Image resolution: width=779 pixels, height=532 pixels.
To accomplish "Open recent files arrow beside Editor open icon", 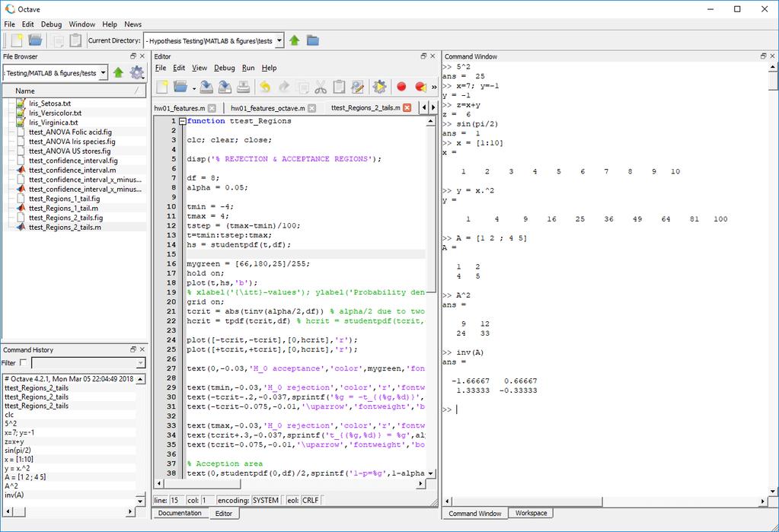I will point(193,88).
